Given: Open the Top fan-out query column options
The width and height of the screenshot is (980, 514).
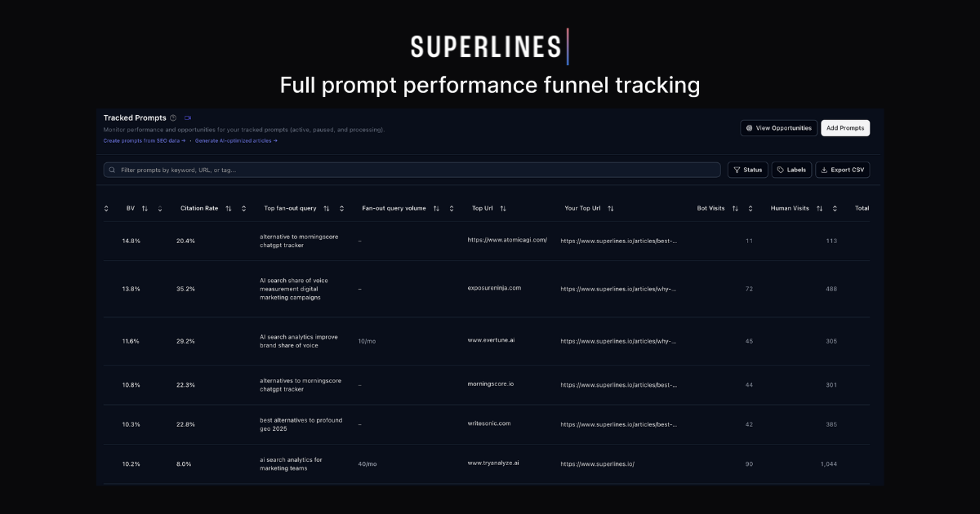Looking at the screenshot, I should click(341, 208).
